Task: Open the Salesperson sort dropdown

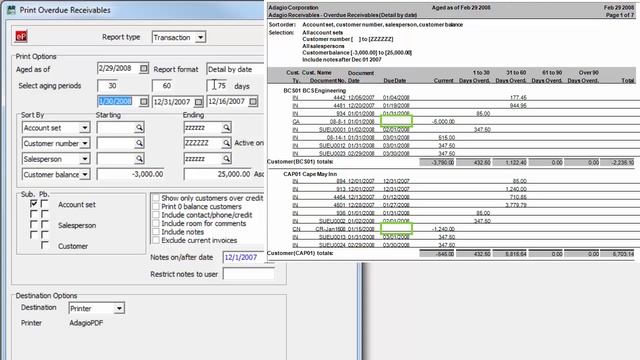Action: (84, 159)
